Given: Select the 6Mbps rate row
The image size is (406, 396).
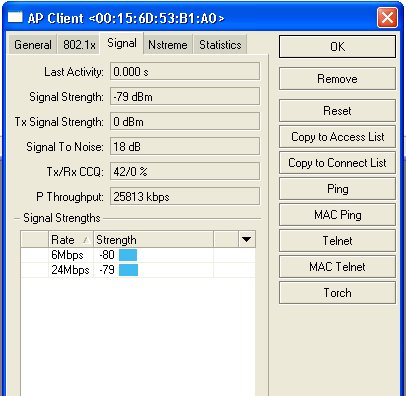Looking at the screenshot, I should coord(138,255).
